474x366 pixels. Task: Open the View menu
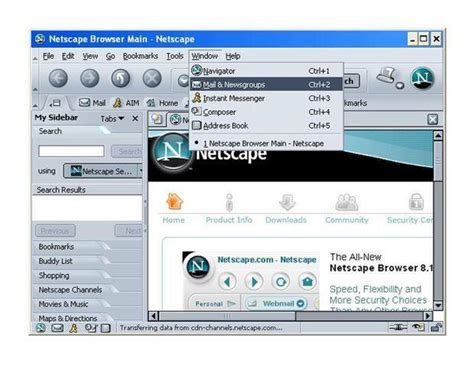click(90, 56)
